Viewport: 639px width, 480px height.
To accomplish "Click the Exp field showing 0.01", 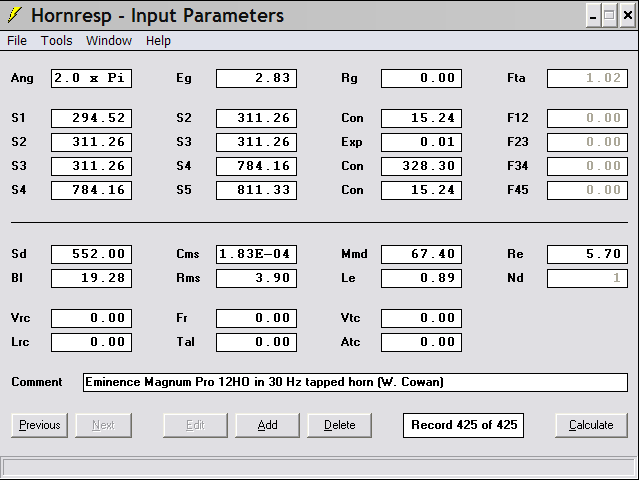I will (x=421, y=142).
